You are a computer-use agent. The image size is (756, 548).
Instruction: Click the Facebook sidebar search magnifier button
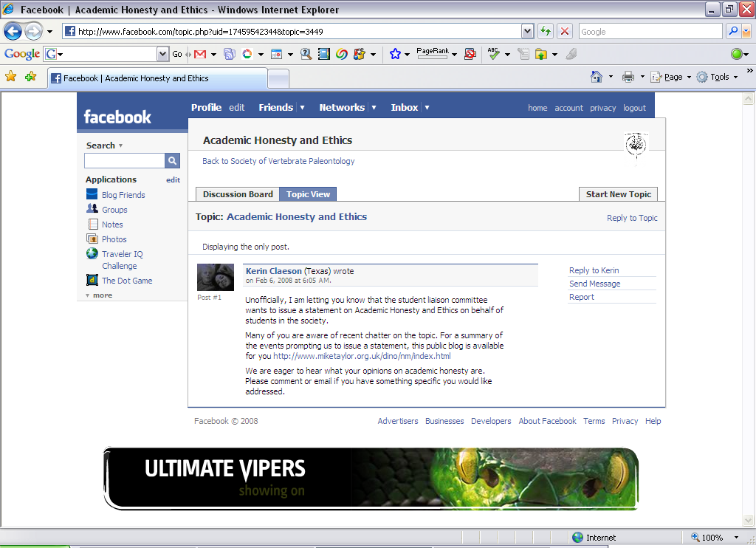point(172,161)
